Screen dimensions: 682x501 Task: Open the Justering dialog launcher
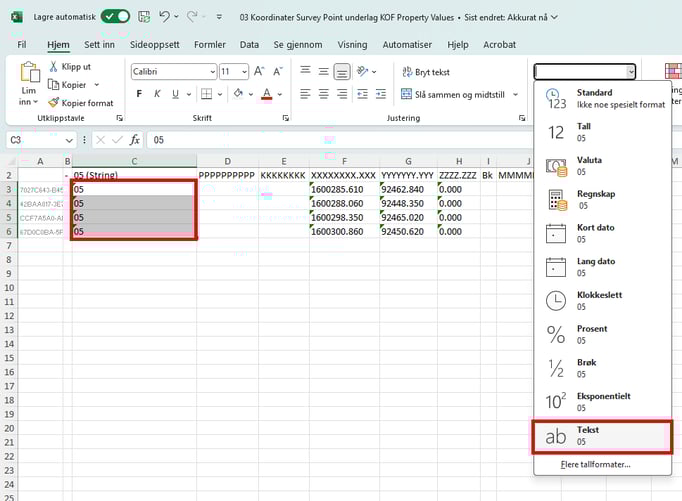[522, 118]
